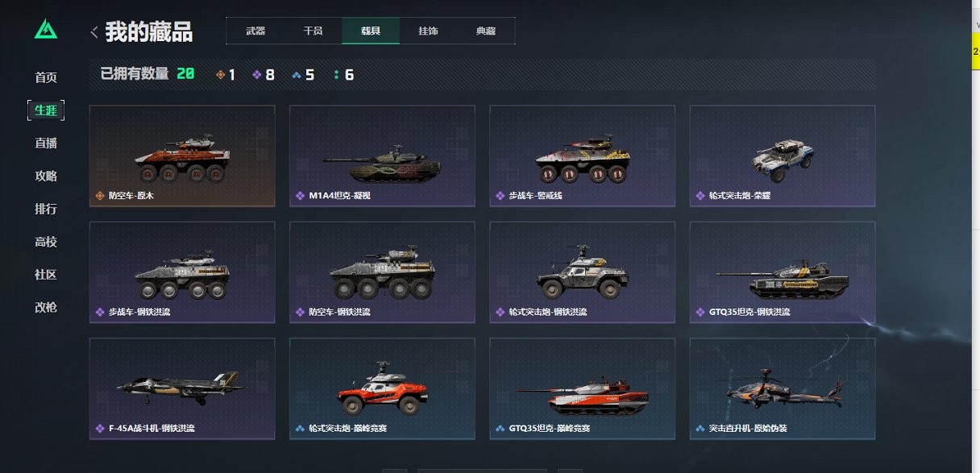Go back using the arrow beside 我的藏品
The image size is (980, 473).
[94, 32]
